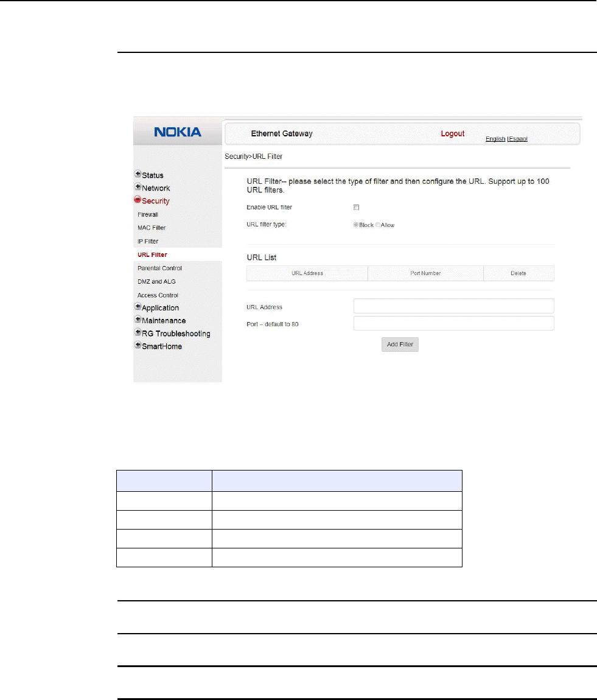Select the Allow filter type radio
The image size is (597, 700).
[x=377, y=225]
